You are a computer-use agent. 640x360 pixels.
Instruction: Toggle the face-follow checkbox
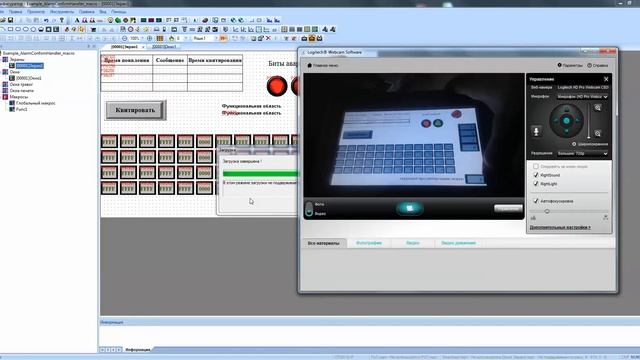tap(536, 166)
